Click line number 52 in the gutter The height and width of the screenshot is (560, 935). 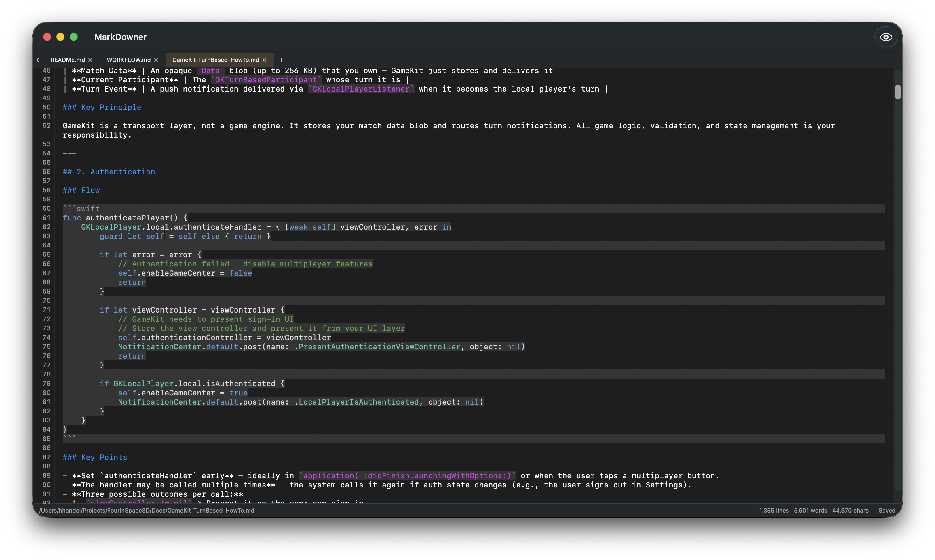tap(46, 126)
